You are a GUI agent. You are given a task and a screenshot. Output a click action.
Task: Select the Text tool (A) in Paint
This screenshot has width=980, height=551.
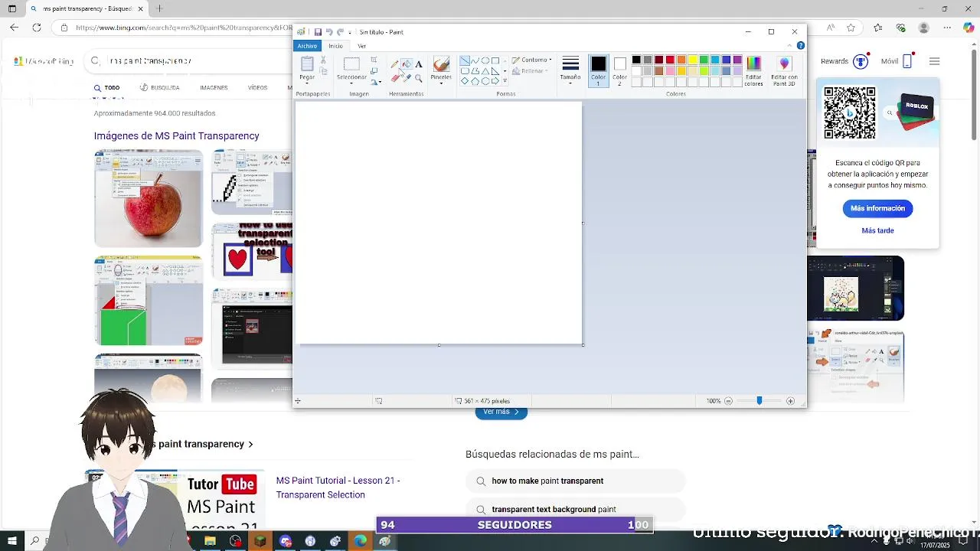pyautogui.click(x=419, y=64)
